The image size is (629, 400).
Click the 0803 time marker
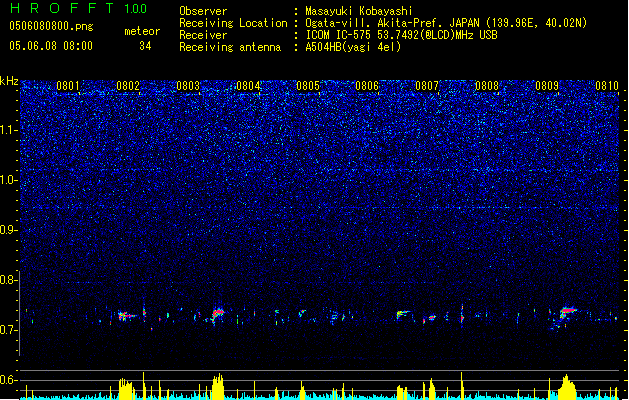coord(188,86)
